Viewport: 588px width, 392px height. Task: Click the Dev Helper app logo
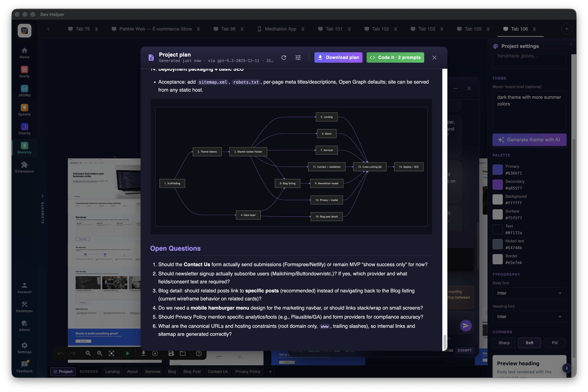pos(24,30)
